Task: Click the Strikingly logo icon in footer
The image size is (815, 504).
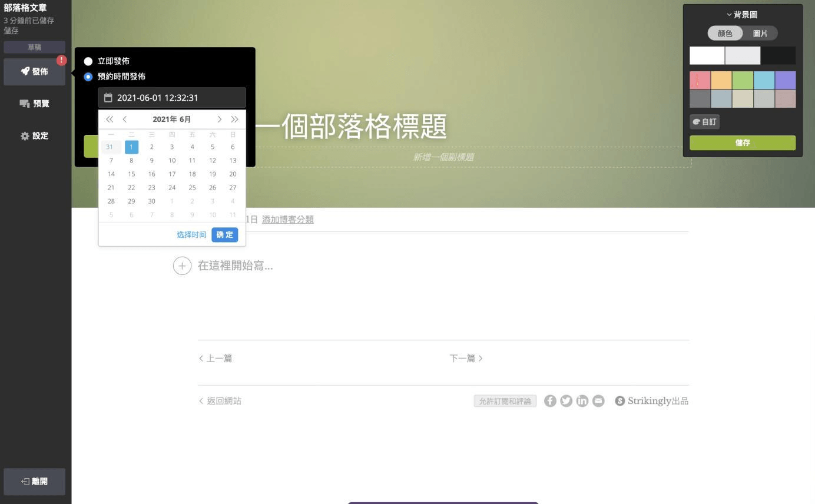Action: tap(619, 401)
